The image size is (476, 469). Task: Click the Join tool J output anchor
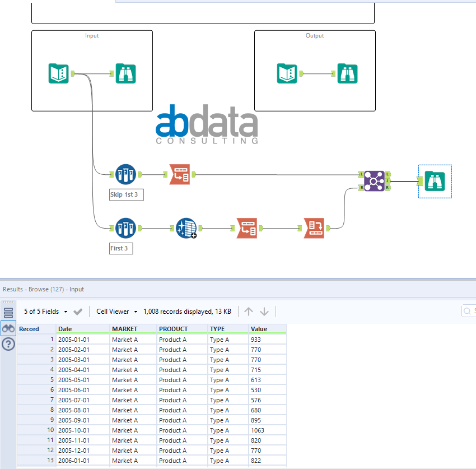point(388,181)
